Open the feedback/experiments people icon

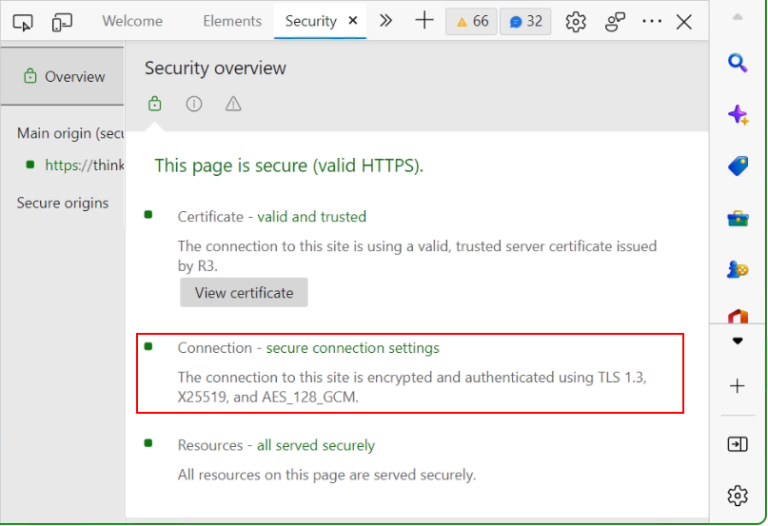pos(615,22)
